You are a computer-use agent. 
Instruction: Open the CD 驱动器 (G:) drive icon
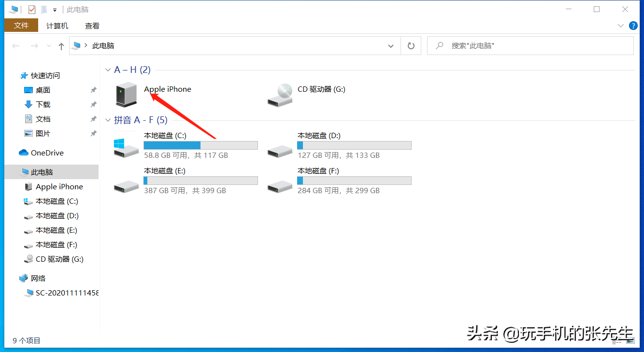(x=279, y=94)
